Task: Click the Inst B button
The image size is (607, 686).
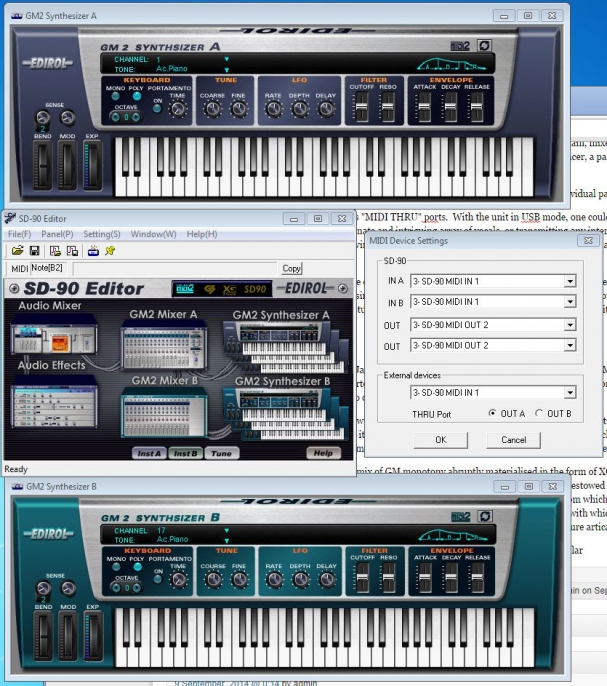Action: click(185, 453)
